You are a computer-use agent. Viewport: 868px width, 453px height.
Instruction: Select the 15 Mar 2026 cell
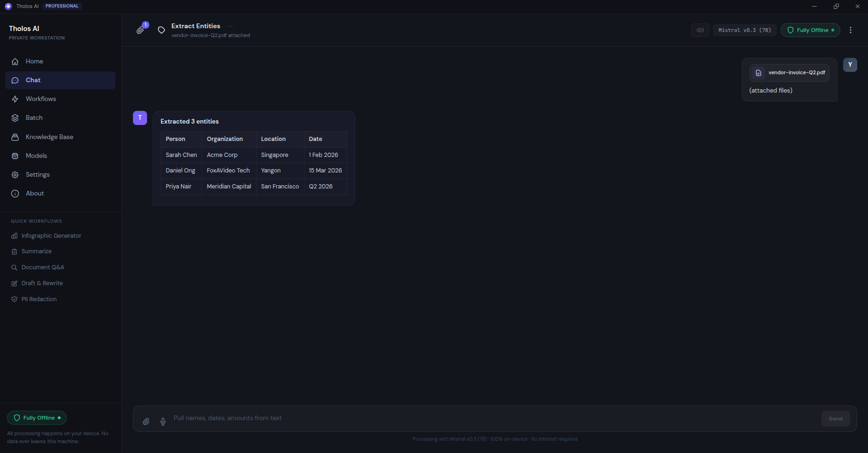[x=325, y=171]
